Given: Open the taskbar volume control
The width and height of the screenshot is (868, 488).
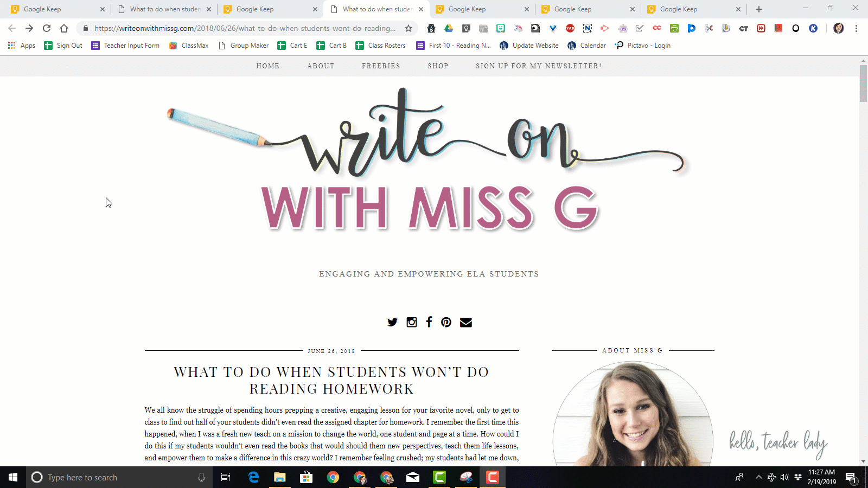Looking at the screenshot, I should click(x=784, y=477).
